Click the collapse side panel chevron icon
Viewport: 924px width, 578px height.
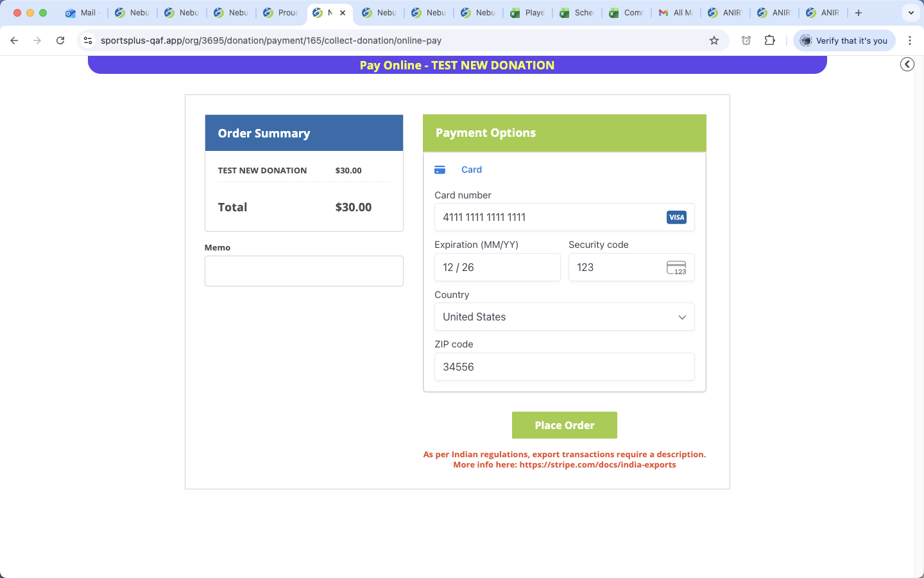click(907, 64)
